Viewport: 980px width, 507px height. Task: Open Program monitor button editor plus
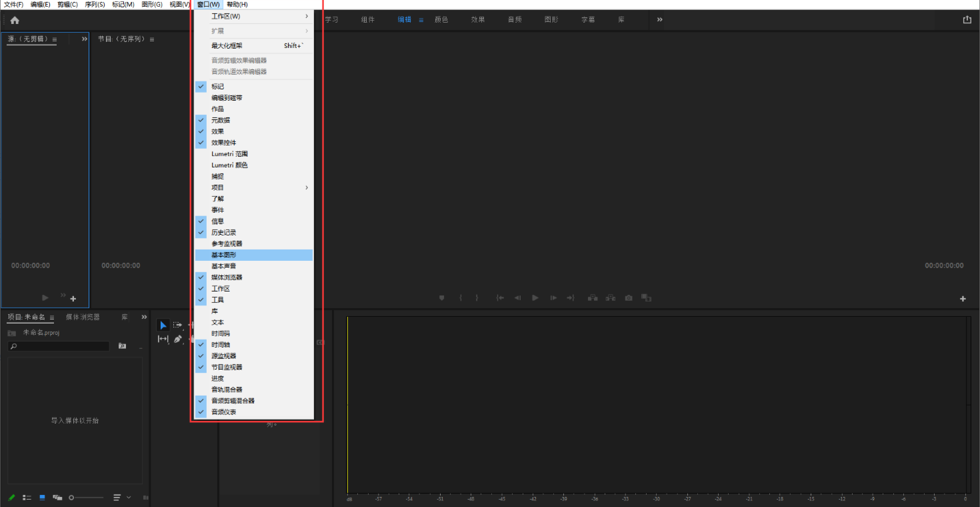(x=963, y=299)
